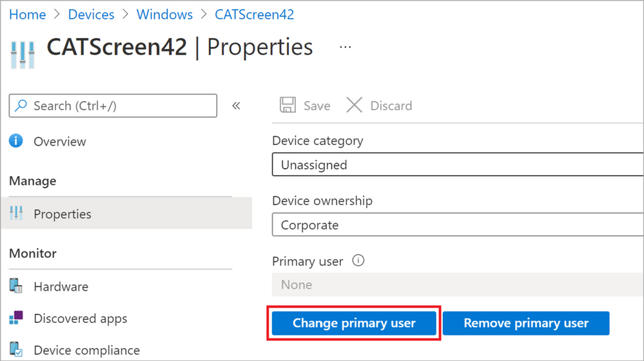
Task: Open the Device compliance page
Action: [x=86, y=350]
